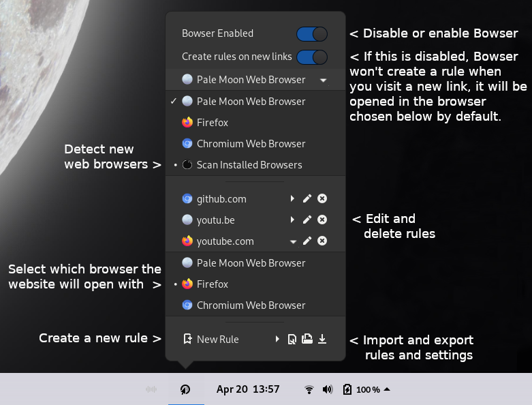Click the faded audio waveform panel icon
The image size is (532, 405).
tap(151, 389)
